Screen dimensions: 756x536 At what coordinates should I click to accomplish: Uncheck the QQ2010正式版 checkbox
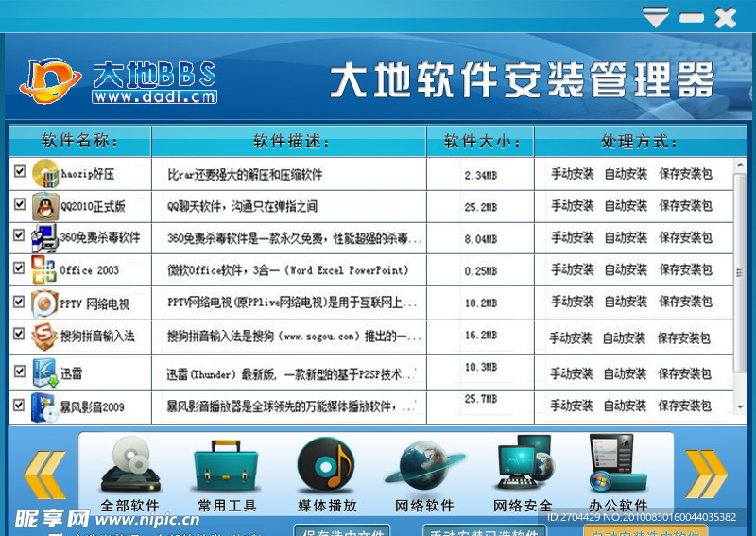[20, 204]
